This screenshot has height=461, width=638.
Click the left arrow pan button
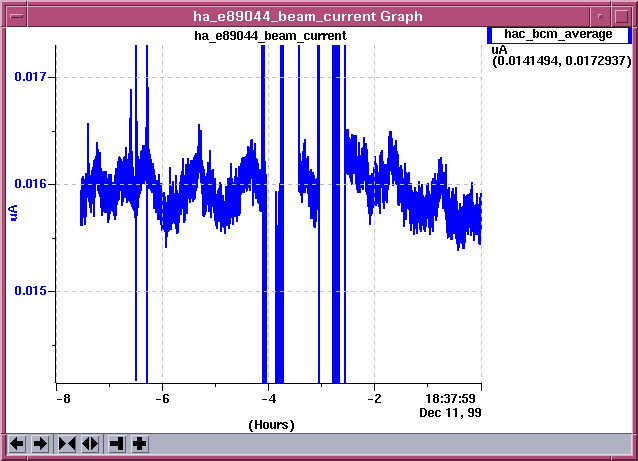(x=16, y=444)
